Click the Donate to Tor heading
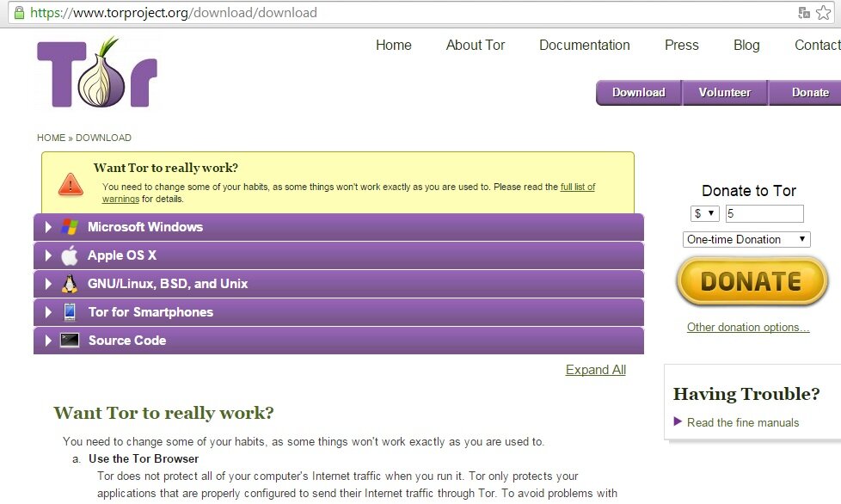841x504 pixels. click(x=749, y=190)
